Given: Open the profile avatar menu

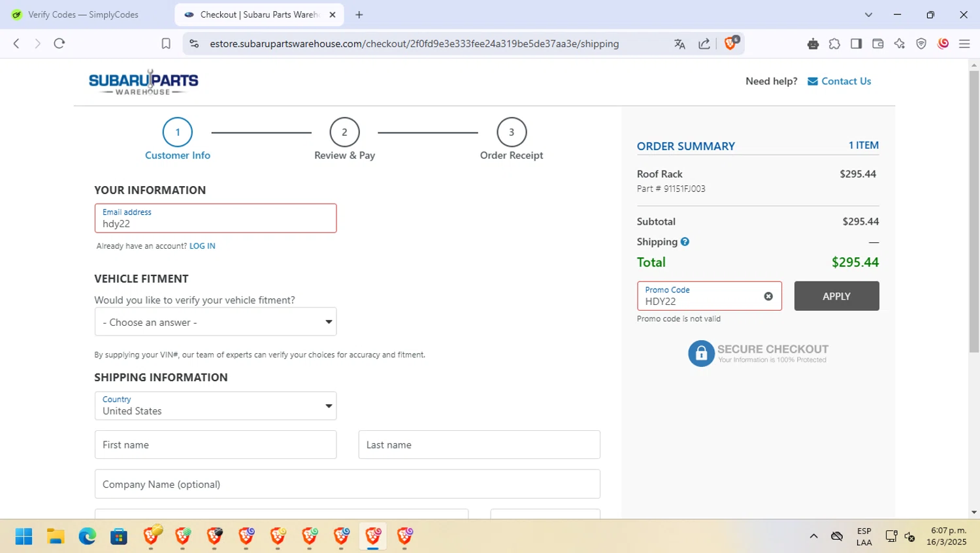Looking at the screenshot, I should pyautogui.click(x=943, y=44).
